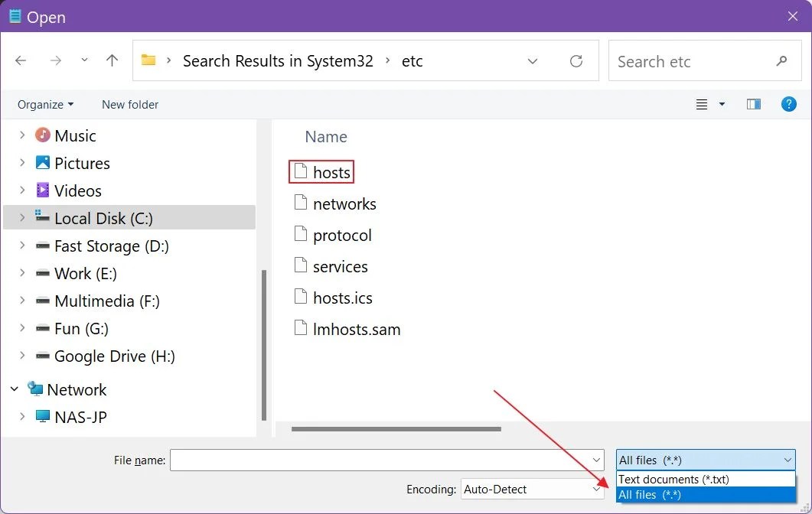Click the Help question mark icon
This screenshot has height=514, width=812.
[789, 104]
